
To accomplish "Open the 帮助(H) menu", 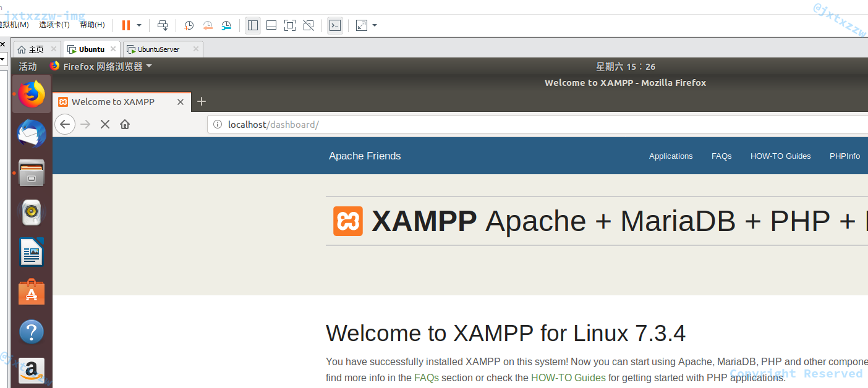I will click(x=92, y=25).
